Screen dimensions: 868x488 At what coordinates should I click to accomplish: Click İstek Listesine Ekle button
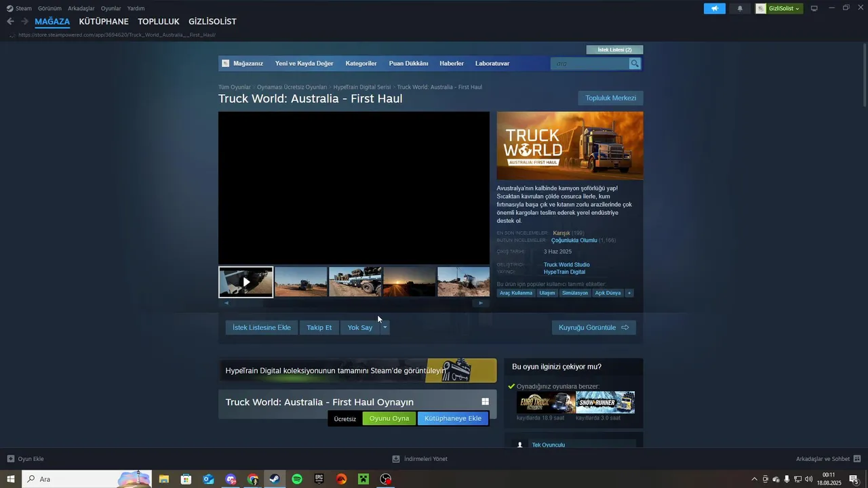(x=262, y=327)
